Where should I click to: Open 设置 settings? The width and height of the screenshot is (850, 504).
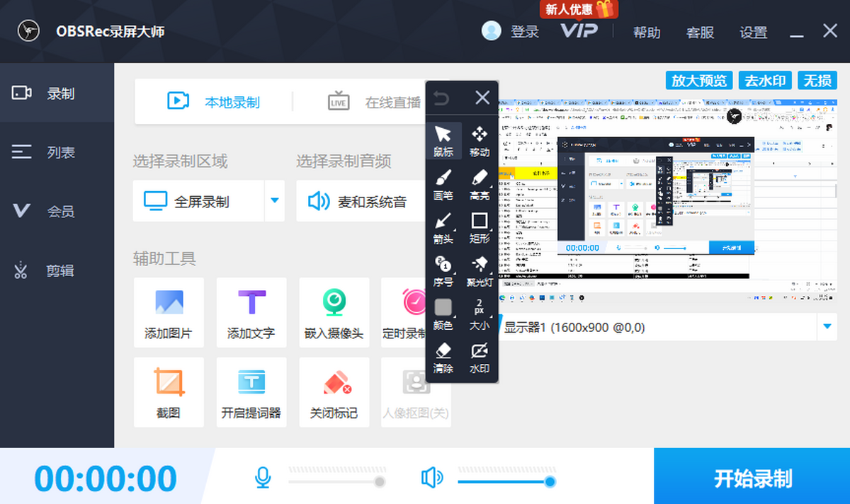coord(754,33)
